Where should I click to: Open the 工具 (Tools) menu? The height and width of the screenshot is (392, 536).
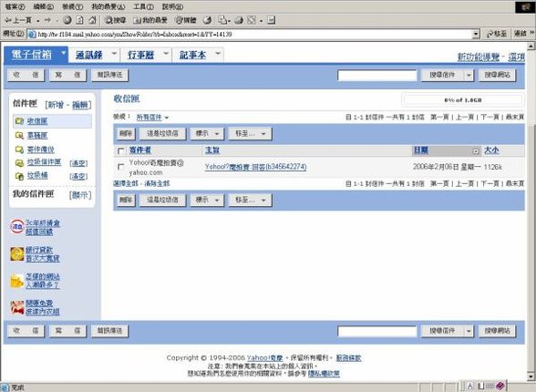point(143,6)
